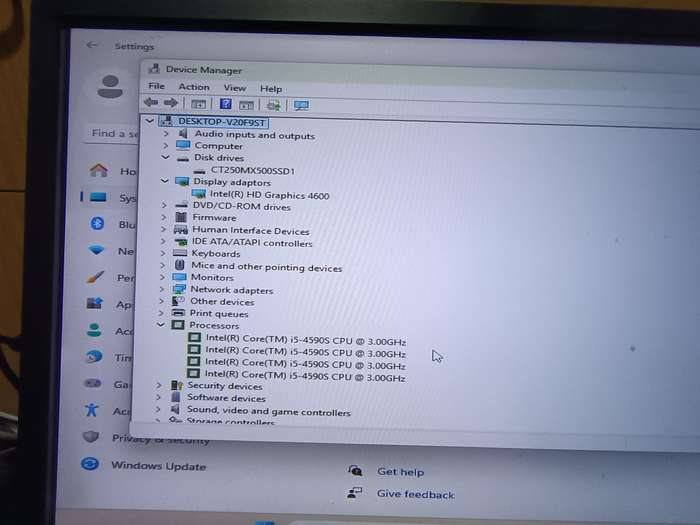Select Intel(R) HD Graphics 4600 entry

[270, 195]
